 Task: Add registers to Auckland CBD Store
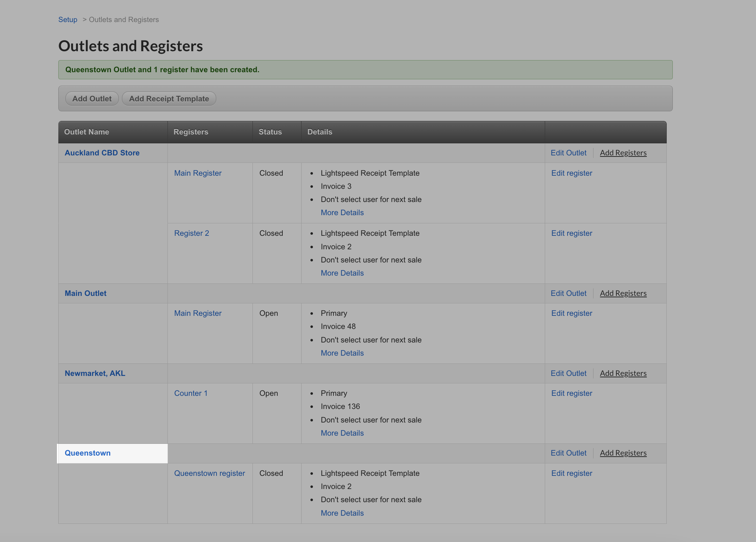click(x=623, y=153)
